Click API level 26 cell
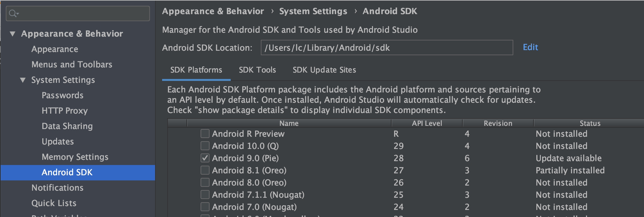 (399, 183)
